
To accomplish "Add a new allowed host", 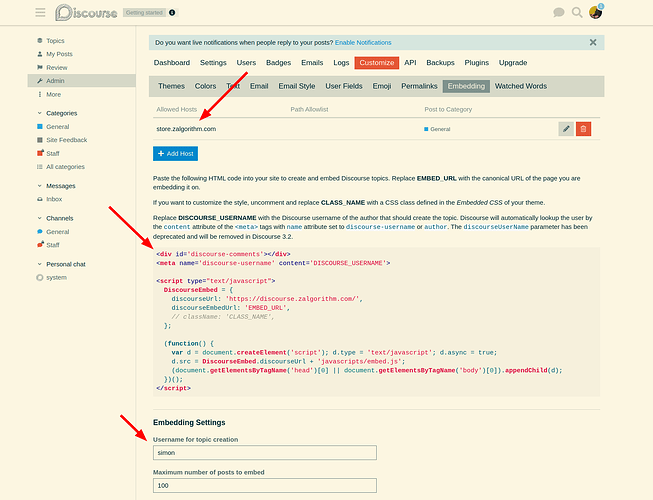I will 175,154.
